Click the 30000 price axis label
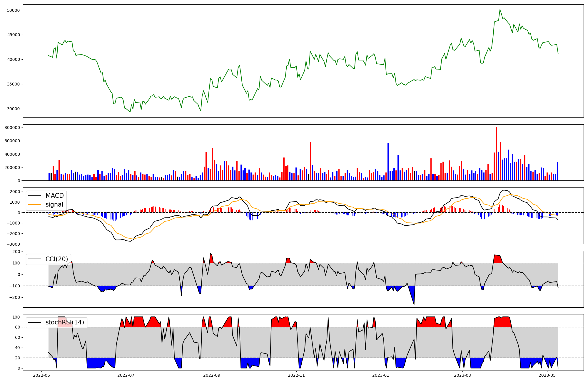Screen dimensions: 588x382 tap(13, 109)
